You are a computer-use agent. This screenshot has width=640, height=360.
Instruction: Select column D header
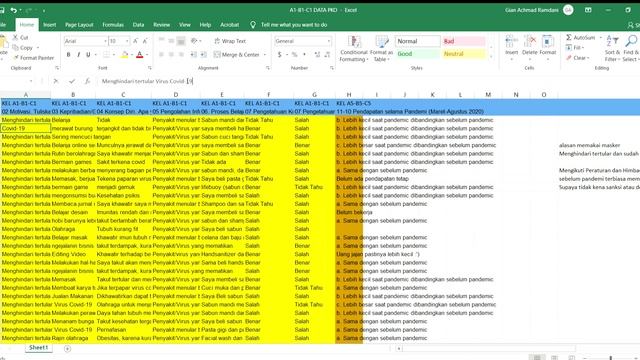[176, 95]
